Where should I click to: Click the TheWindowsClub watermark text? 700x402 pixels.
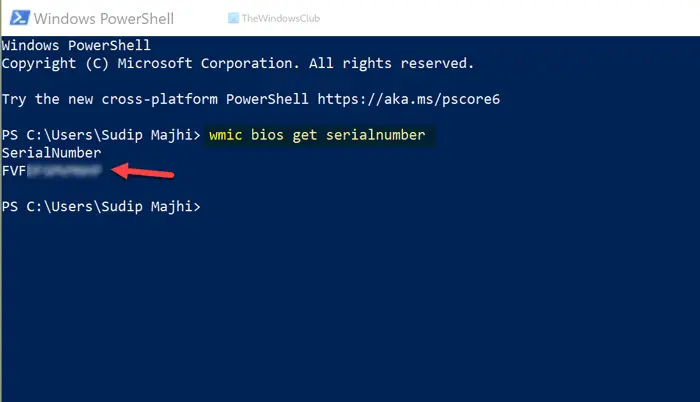(x=288, y=18)
